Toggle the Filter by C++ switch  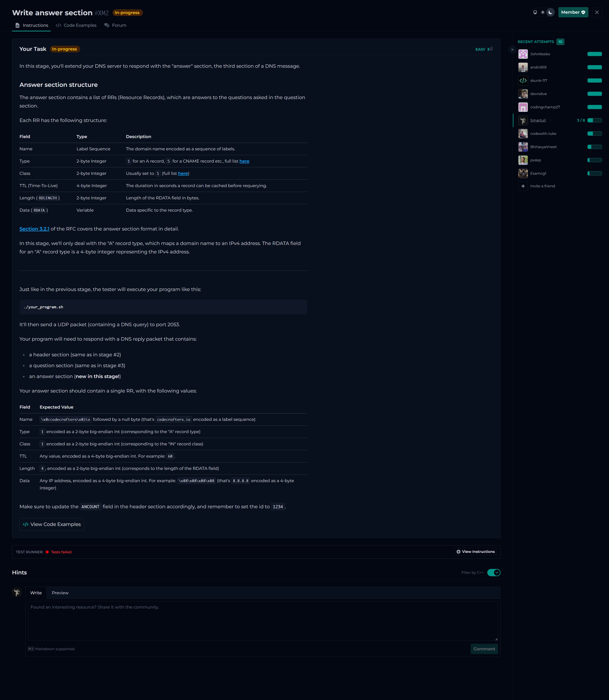tap(493, 573)
